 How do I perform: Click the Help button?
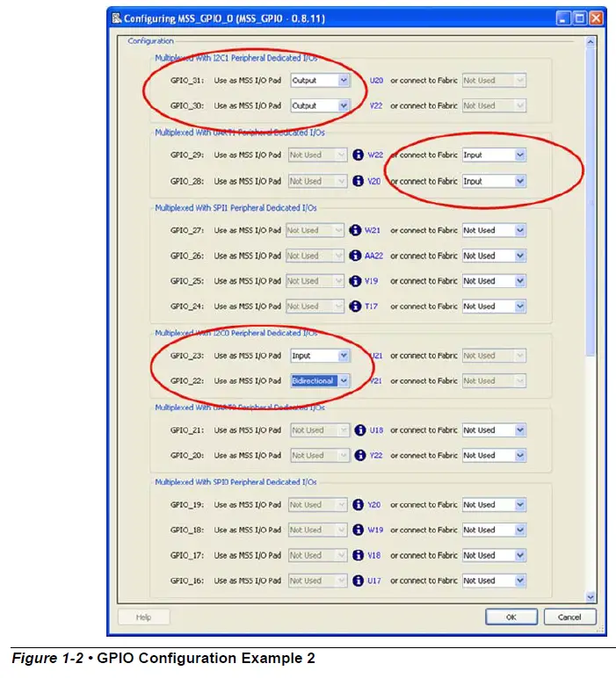(143, 617)
